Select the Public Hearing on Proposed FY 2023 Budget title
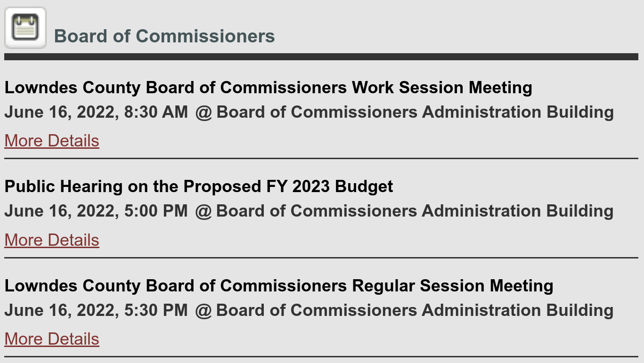The image size is (644, 363). coord(198,186)
